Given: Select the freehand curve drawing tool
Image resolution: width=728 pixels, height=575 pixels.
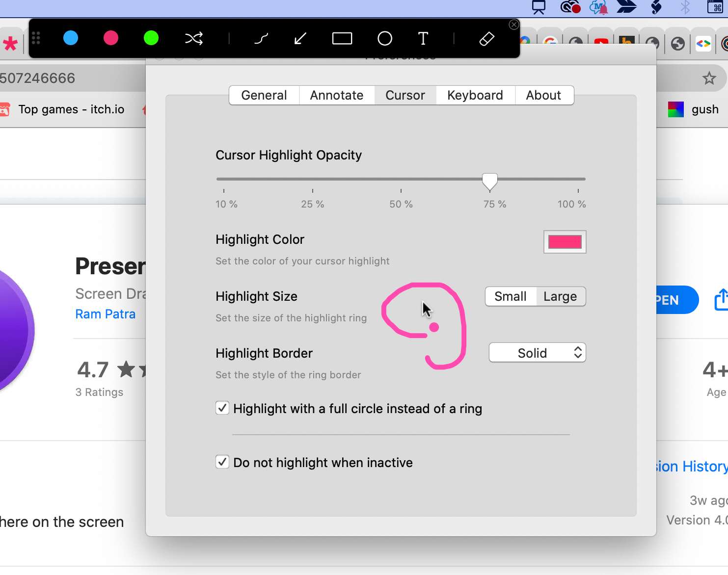Looking at the screenshot, I should click(261, 38).
